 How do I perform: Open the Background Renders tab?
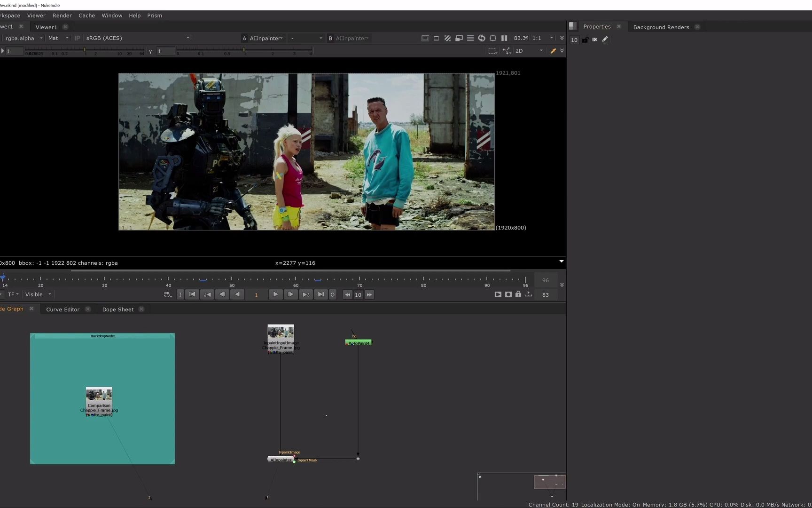coord(661,27)
